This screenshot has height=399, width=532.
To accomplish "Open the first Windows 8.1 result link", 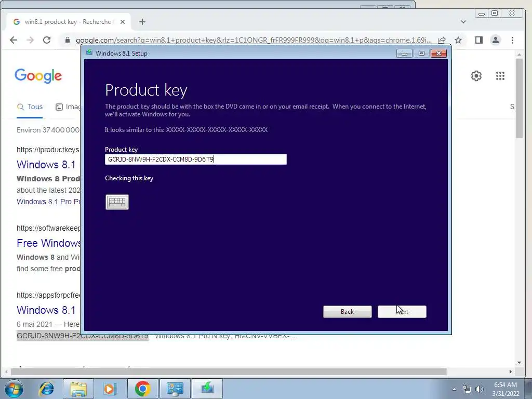I will tap(46, 165).
